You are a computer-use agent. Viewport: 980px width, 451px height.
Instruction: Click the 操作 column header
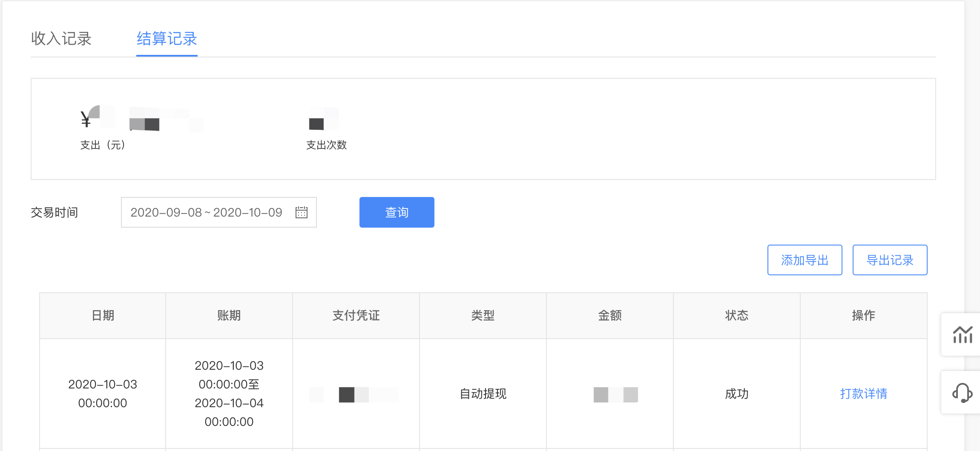[864, 315]
